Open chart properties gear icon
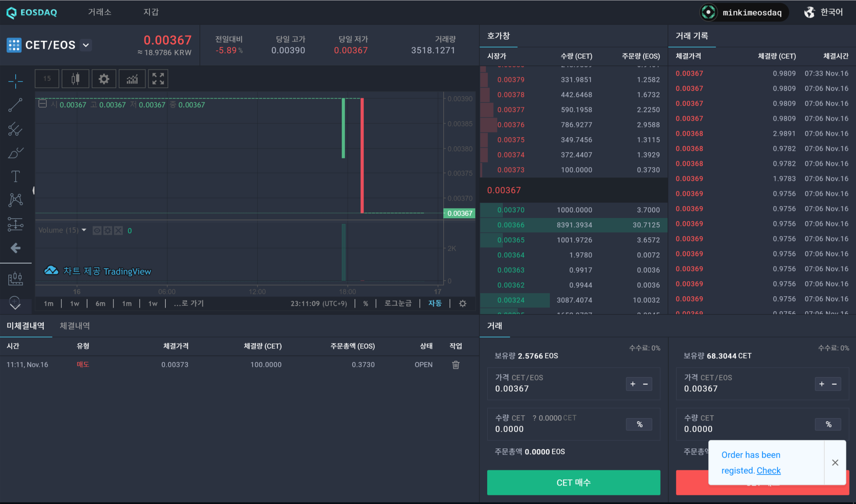Screen dimensions: 856x504 104,79
